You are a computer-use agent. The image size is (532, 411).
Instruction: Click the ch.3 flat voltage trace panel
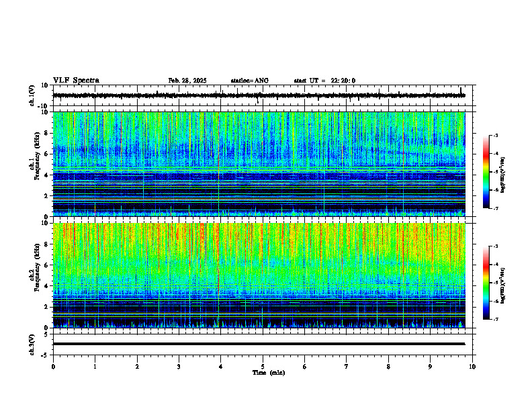(x=264, y=345)
